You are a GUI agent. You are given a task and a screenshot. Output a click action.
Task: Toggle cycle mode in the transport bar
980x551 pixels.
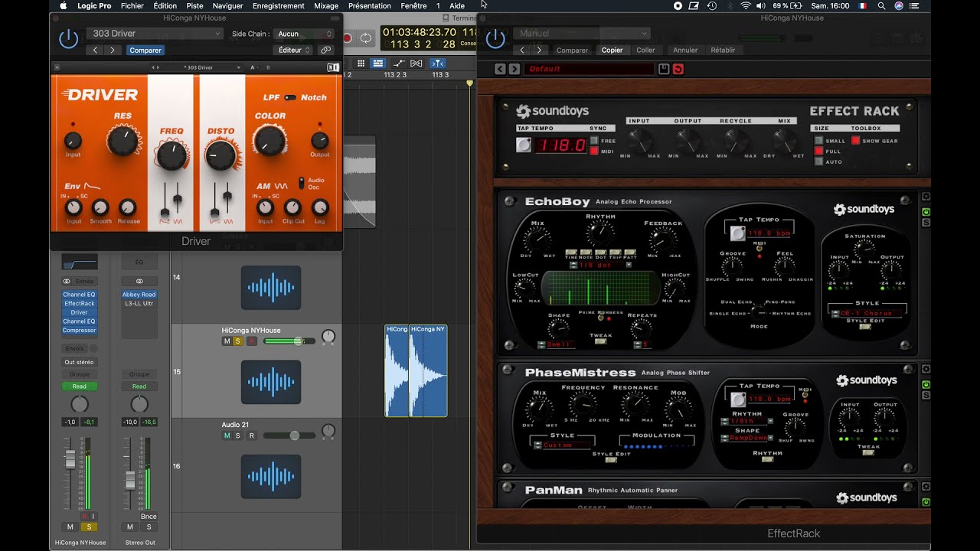point(366,37)
